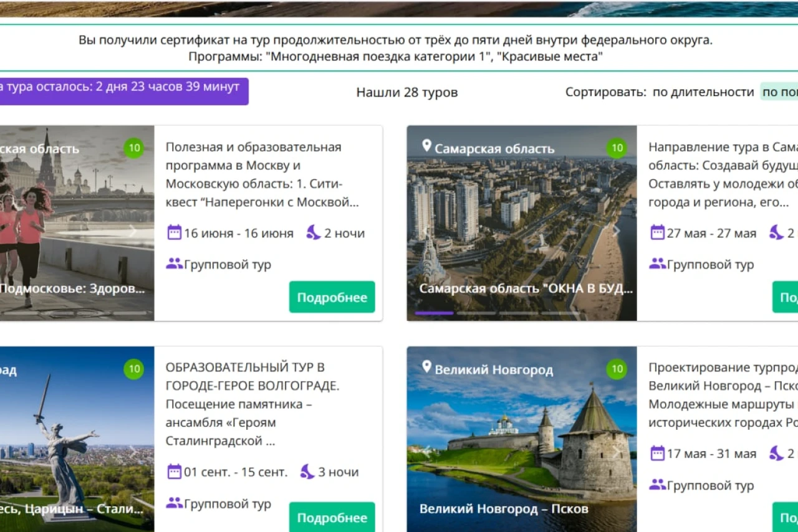Viewport: 798px width, 532px height.
Task: Click the group icon in the Moscow tour card
Action: [175, 264]
